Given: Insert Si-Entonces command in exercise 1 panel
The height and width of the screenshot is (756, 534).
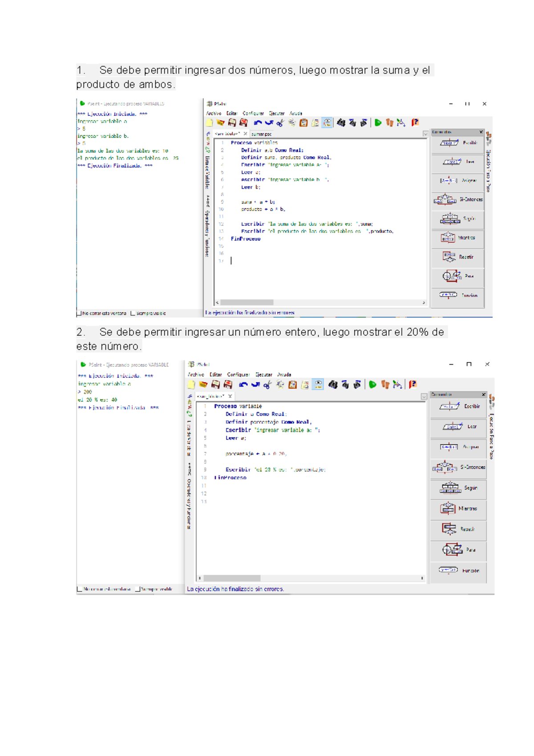Looking at the screenshot, I should coord(458,200).
